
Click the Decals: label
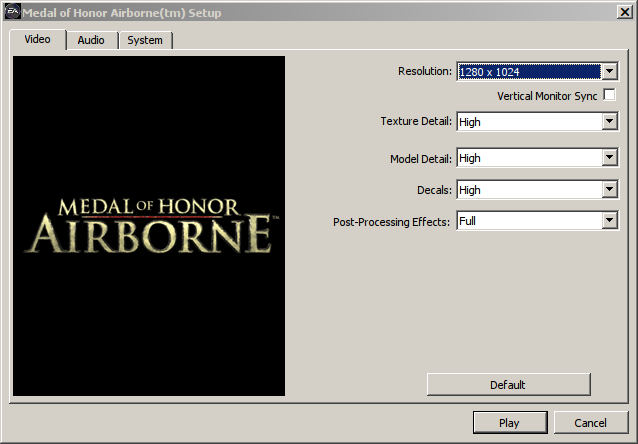[x=434, y=190]
